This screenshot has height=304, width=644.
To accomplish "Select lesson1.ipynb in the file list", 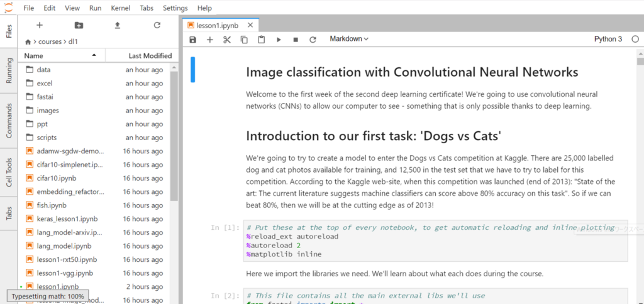I will (x=94, y=286).
